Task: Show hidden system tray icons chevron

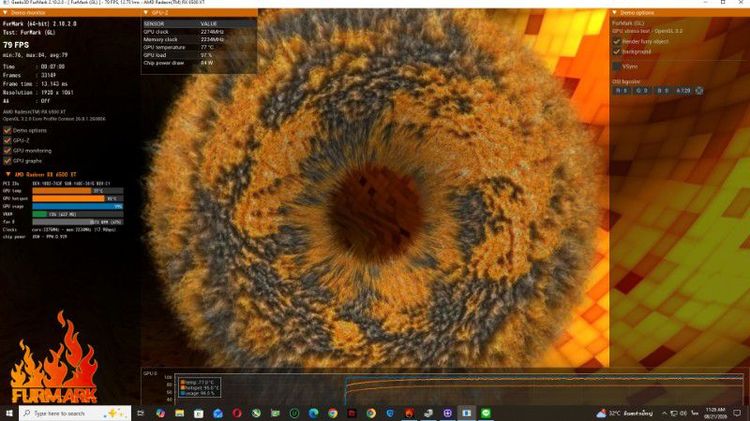Action: pyautogui.click(x=664, y=413)
